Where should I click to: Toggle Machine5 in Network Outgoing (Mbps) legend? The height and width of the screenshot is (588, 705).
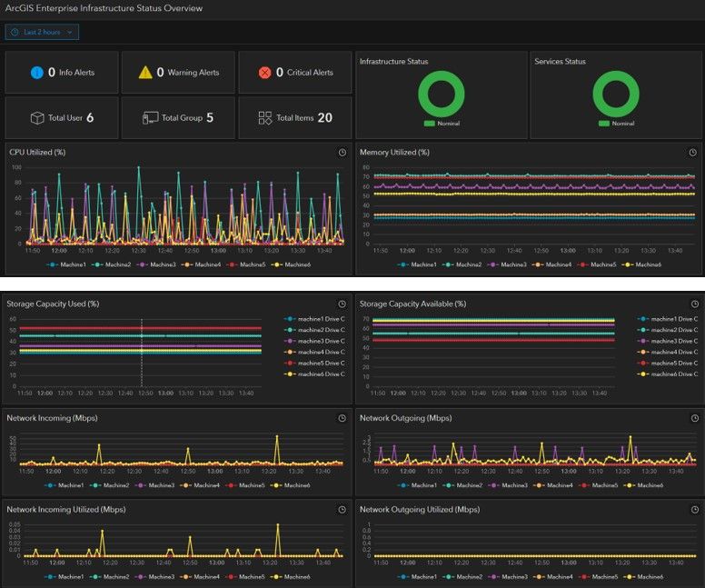(598, 485)
